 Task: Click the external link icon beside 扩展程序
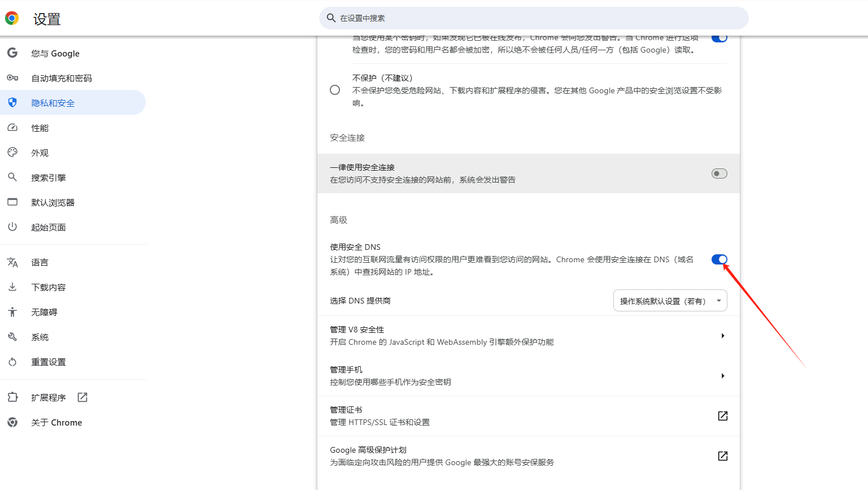tap(82, 397)
